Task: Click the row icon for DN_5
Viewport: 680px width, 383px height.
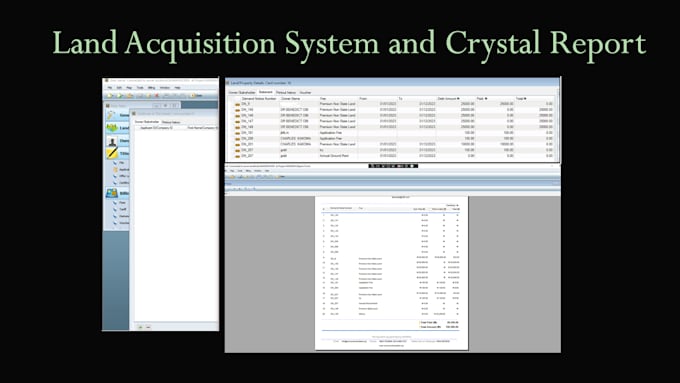Action: (237, 105)
